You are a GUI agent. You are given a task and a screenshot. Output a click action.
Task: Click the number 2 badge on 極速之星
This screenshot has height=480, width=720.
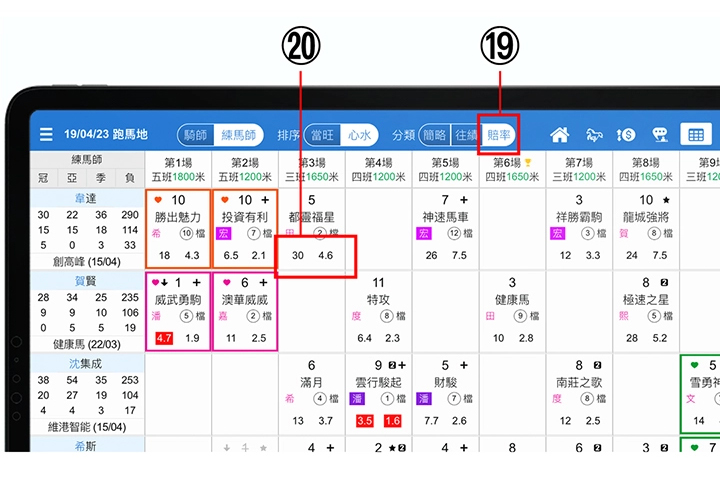(x=664, y=282)
